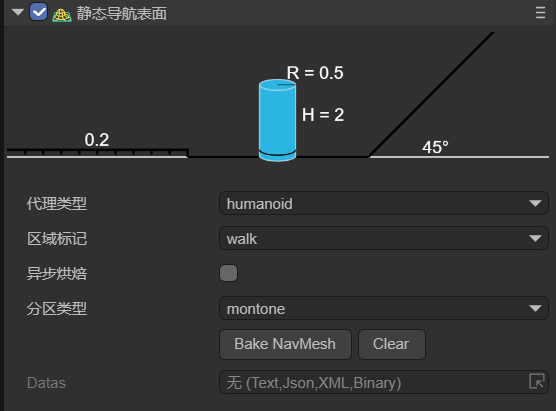Click the Clear button
The width and height of the screenshot is (556, 411).
point(391,344)
